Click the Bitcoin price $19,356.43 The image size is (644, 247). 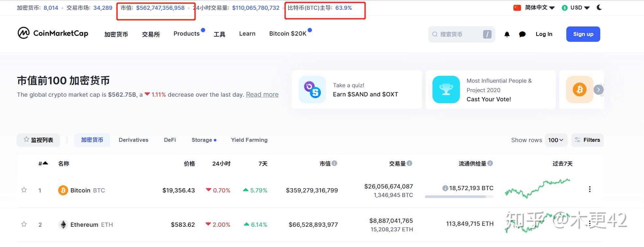pyautogui.click(x=179, y=190)
